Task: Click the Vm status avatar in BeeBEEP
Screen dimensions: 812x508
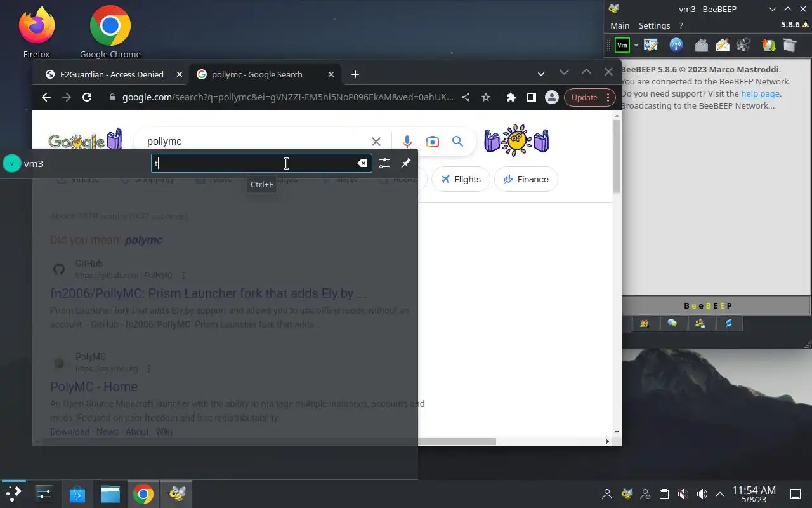Action: point(622,45)
